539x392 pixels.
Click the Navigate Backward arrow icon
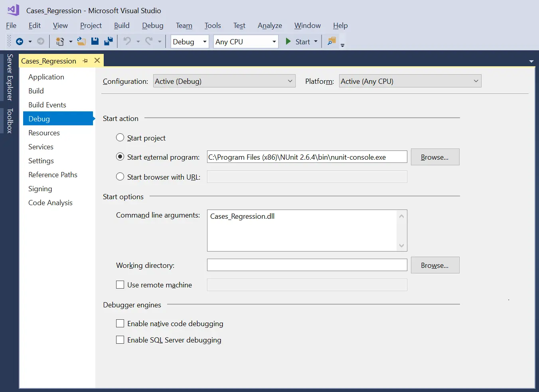20,41
